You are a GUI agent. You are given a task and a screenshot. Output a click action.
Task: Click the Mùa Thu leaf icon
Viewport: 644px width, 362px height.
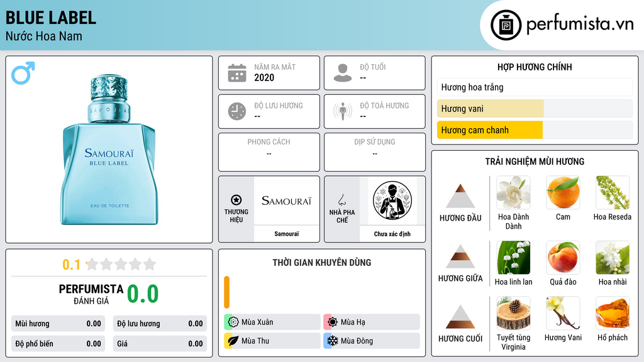click(x=233, y=341)
